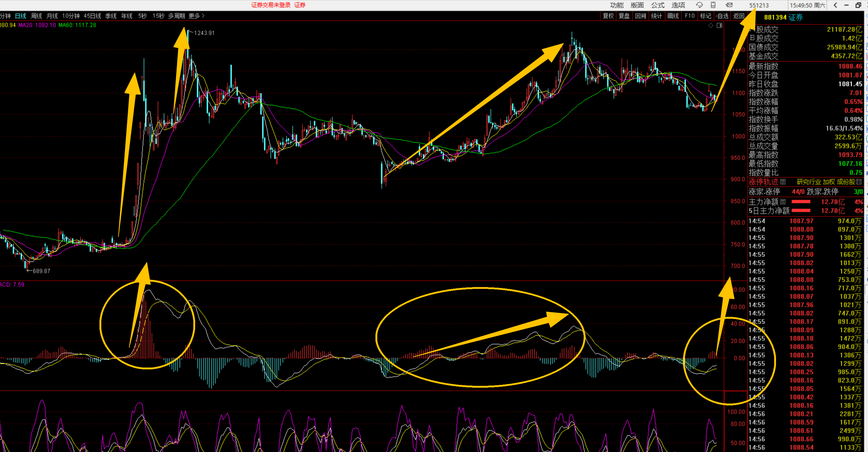
Task: Click the diamond icon at chart top-right
Action: pos(711,25)
